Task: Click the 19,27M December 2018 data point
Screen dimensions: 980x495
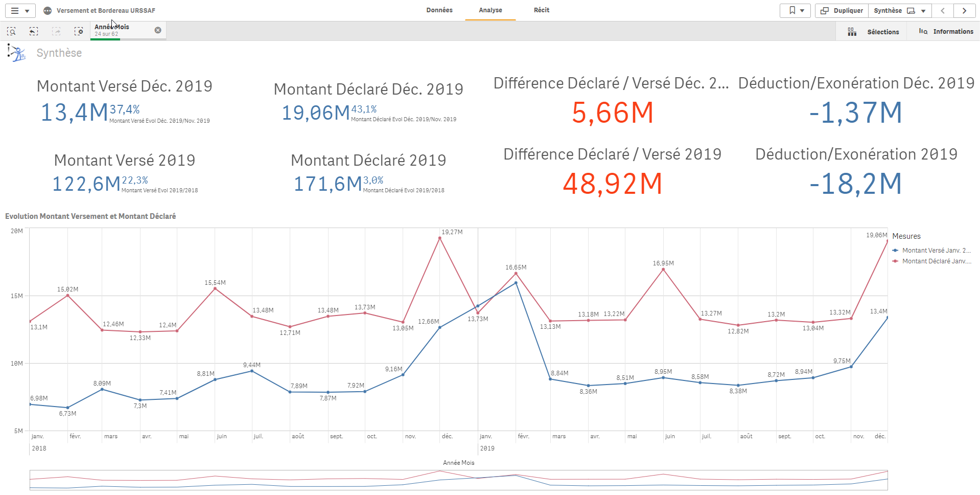Action: (440, 238)
